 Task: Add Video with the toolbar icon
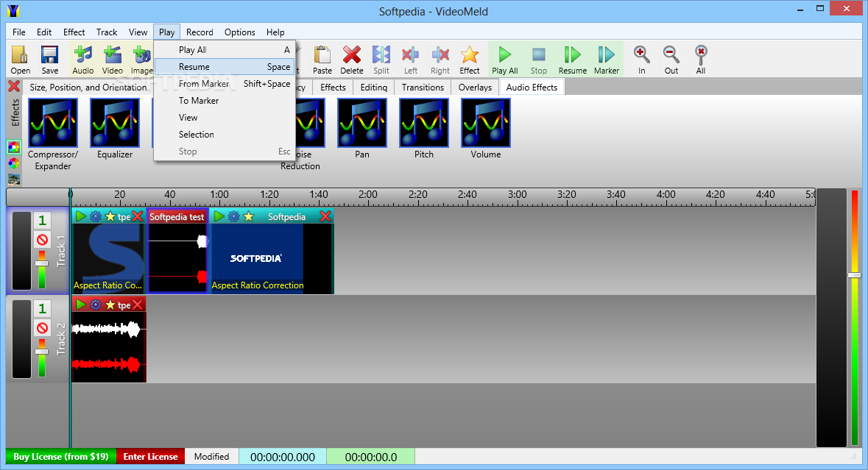point(113,60)
